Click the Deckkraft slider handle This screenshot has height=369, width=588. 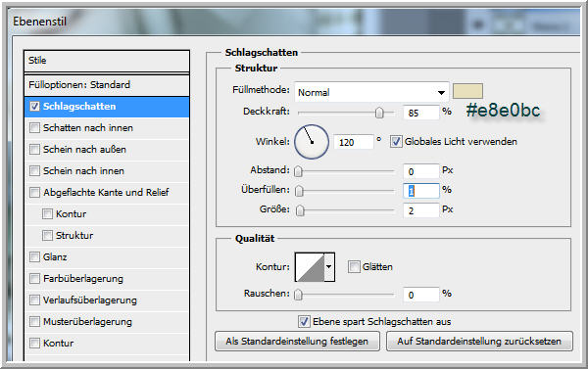pos(379,113)
